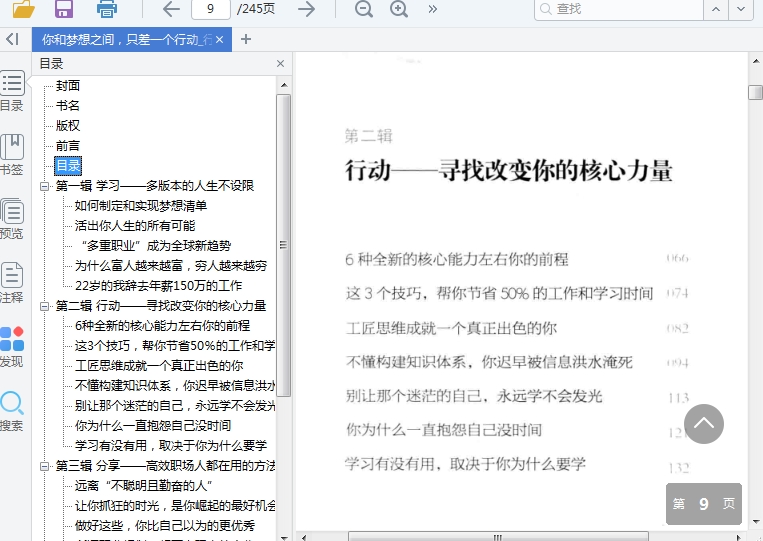Click the outline panel vertical scrollbar thumb
This screenshot has height=541, width=763.
(x=284, y=245)
